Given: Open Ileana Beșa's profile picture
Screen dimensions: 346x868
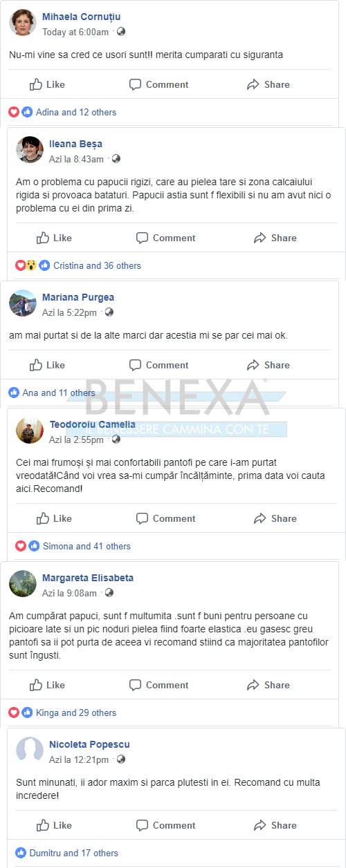Looking at the screenshot, I should click(x=30, y=149).
